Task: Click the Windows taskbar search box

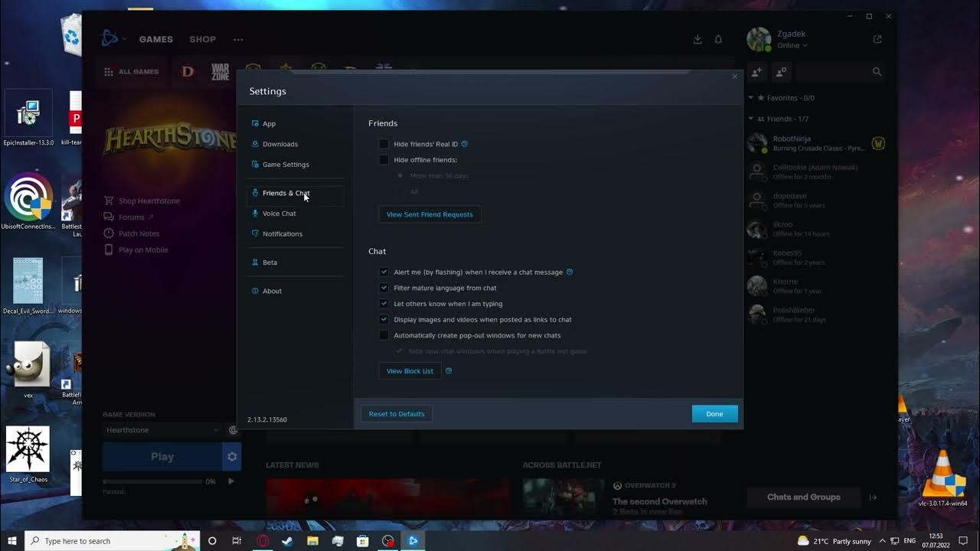Action: pyautogui.click(x=113, y=541)
